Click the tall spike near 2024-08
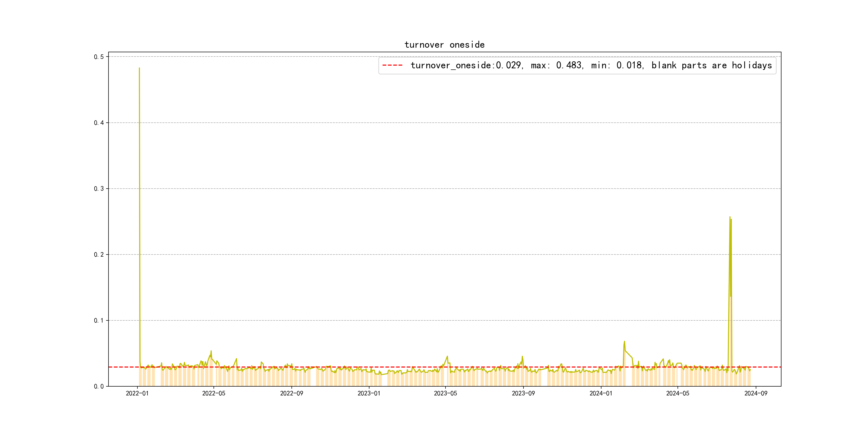Screen dimensions: 868x434 click(x=730, y=218)
